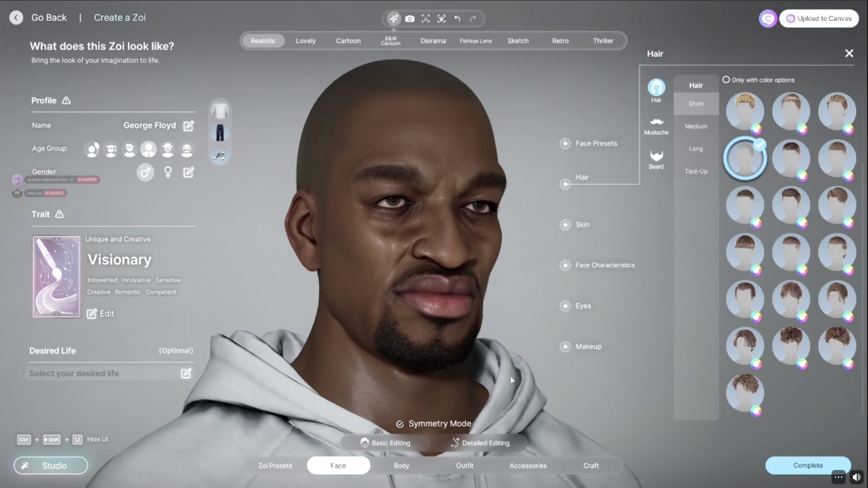Image resolution: width=868 pixels, height=488 pixels.
Task: Select the Sketch filter style
Action: 518,41
